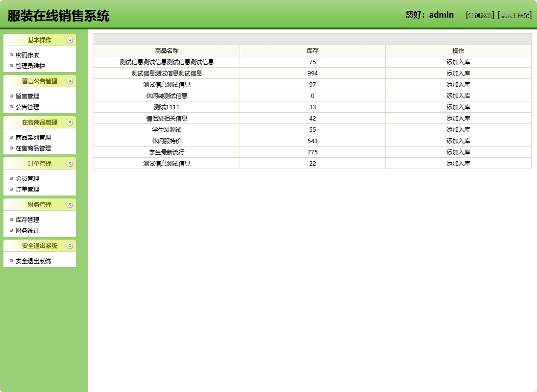537x392 pixels.
Task: Click the bullet icon beside 公告管理
Action: tap(11, 107)
